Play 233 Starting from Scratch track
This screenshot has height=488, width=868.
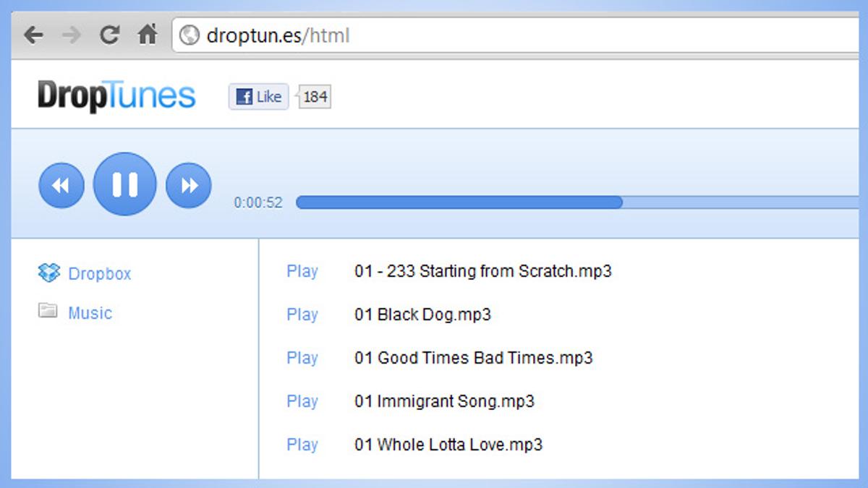302,271
